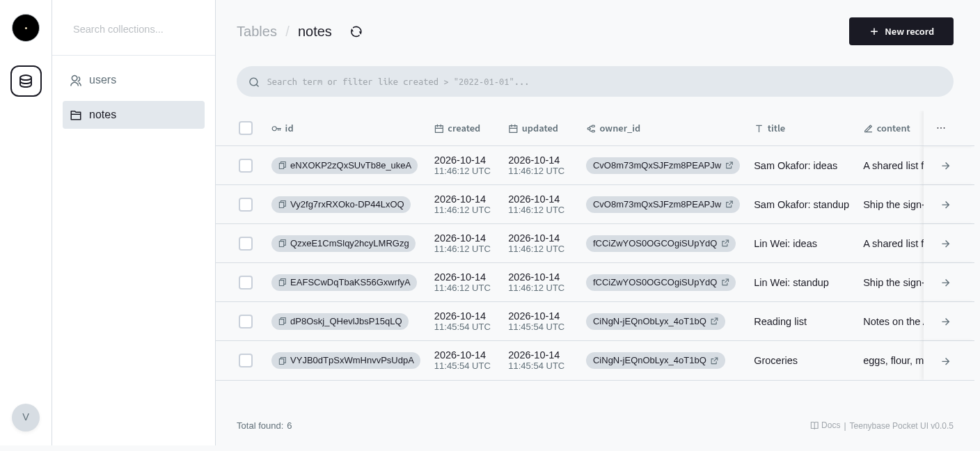The image size is (980, 451).
Task: Click the V user avatar
Action: click(x=26, y=418)
